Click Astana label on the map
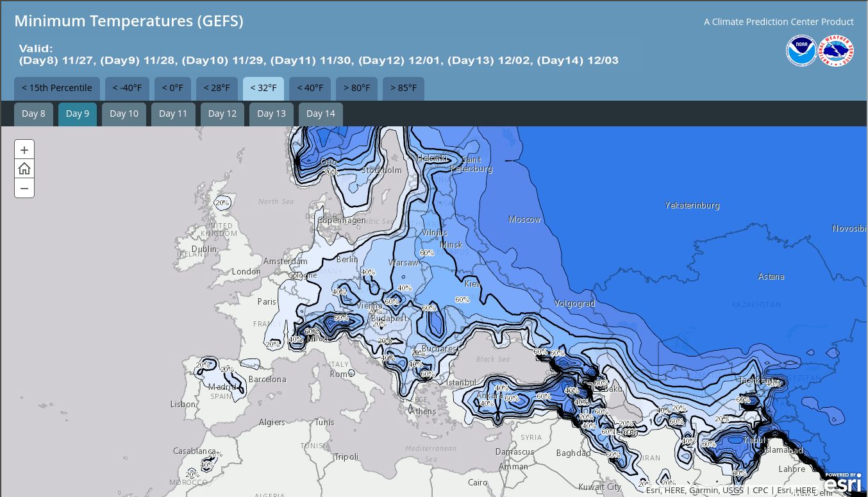 click(x=771, y=276)
